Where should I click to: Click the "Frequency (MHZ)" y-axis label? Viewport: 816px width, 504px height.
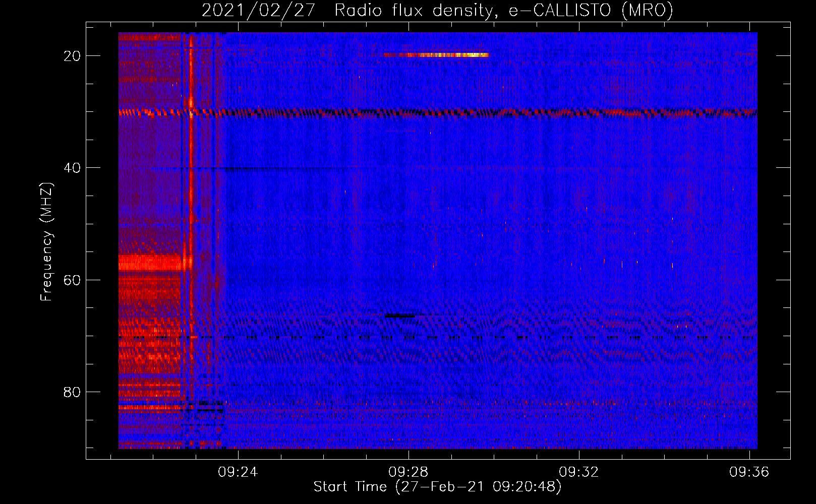46,242
